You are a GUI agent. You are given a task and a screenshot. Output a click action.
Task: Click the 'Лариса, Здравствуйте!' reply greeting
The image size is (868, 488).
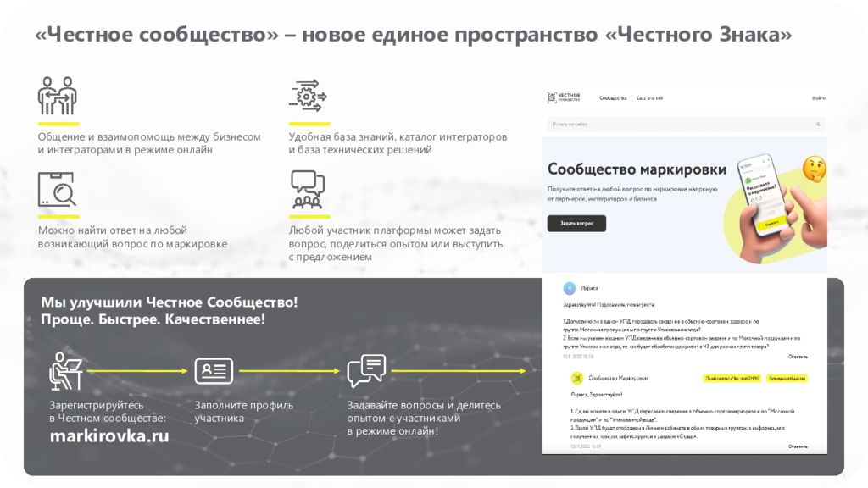[x=596, y=395]
